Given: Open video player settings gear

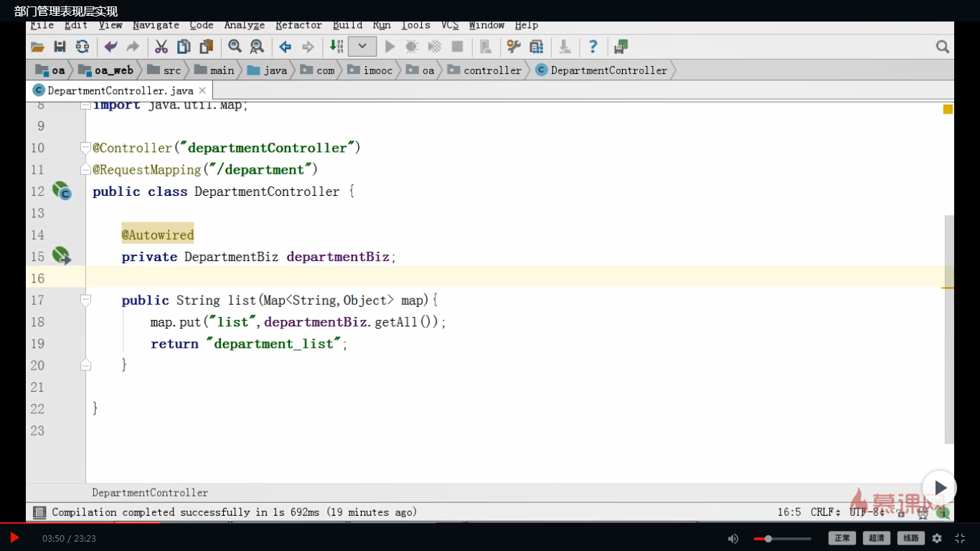Looking at the screenshot, I should pos(937,538).
